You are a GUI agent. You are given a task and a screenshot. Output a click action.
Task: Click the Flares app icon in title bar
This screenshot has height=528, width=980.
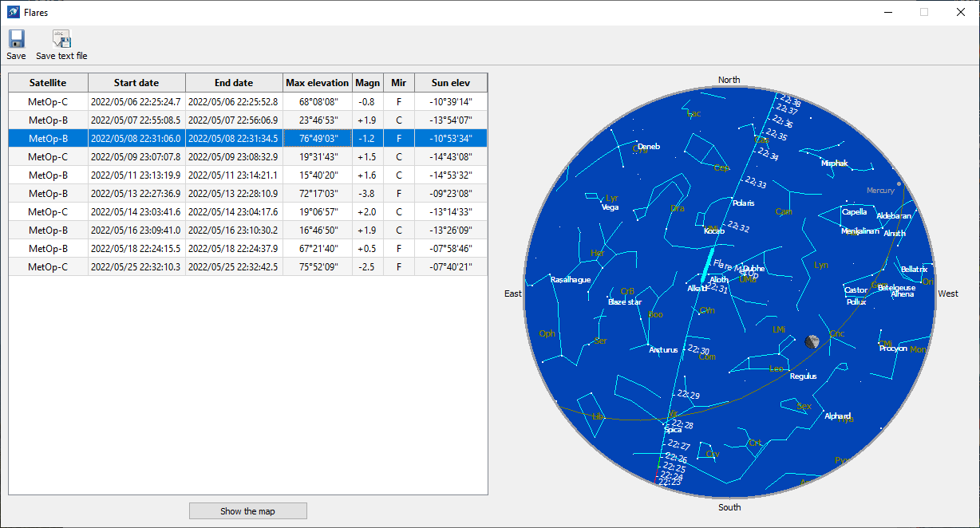tap(14, 12)
